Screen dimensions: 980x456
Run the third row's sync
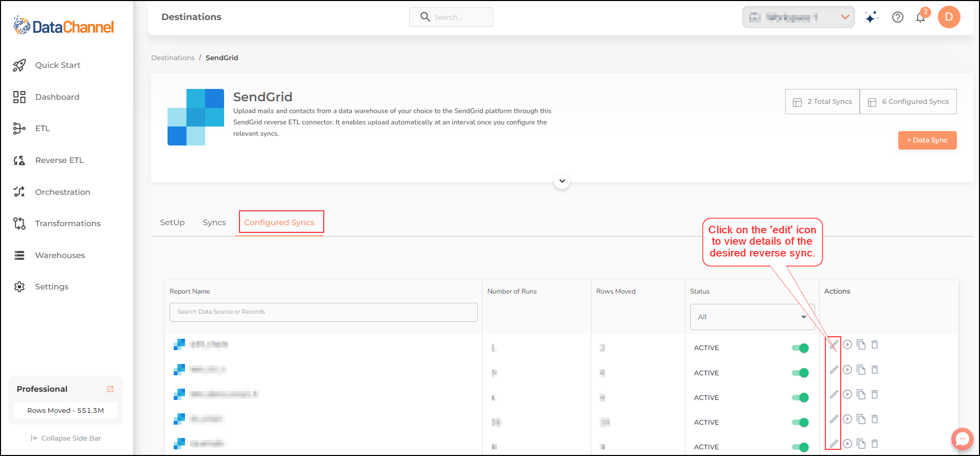click(x=847, y=394)
